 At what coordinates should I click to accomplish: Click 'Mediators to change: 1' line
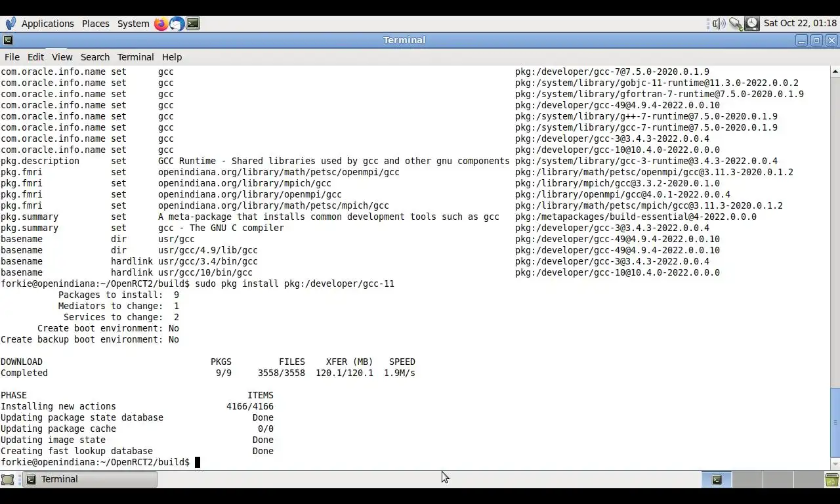coord(119,306)
